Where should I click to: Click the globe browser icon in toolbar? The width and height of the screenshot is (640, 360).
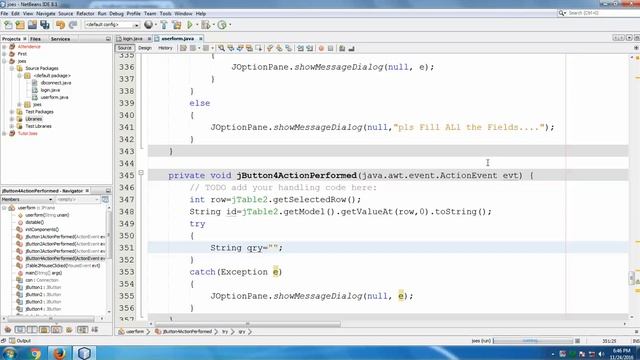click(x=149, y=25)
